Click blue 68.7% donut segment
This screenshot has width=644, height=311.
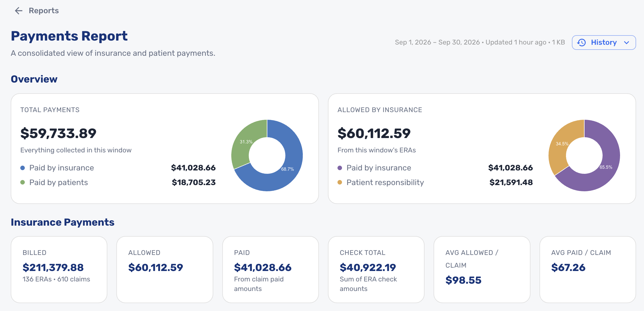[287, 175]
